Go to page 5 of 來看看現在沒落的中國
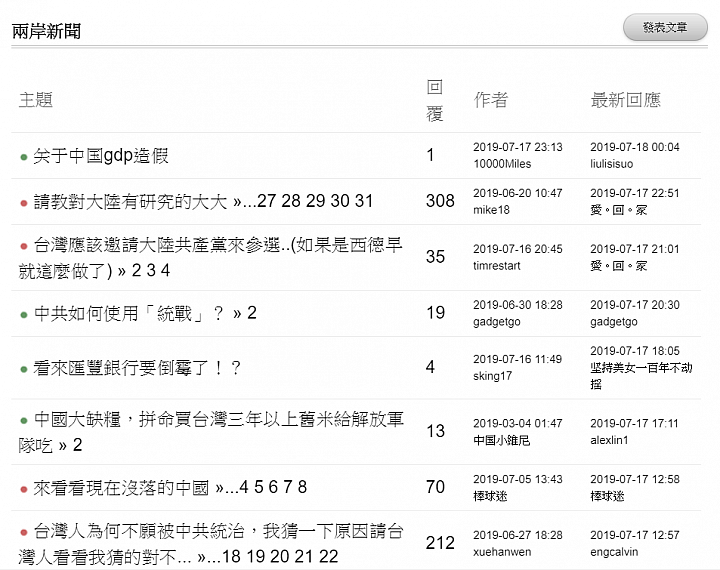 coord(259,487)
